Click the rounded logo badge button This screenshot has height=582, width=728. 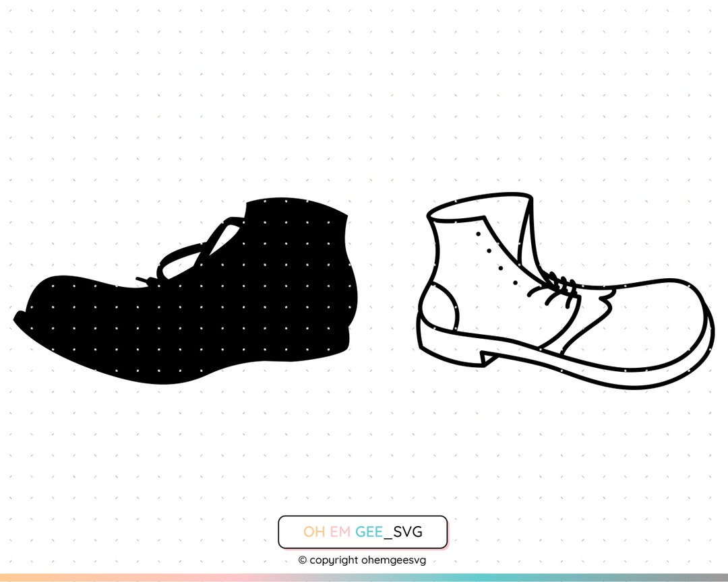point(363,531)
